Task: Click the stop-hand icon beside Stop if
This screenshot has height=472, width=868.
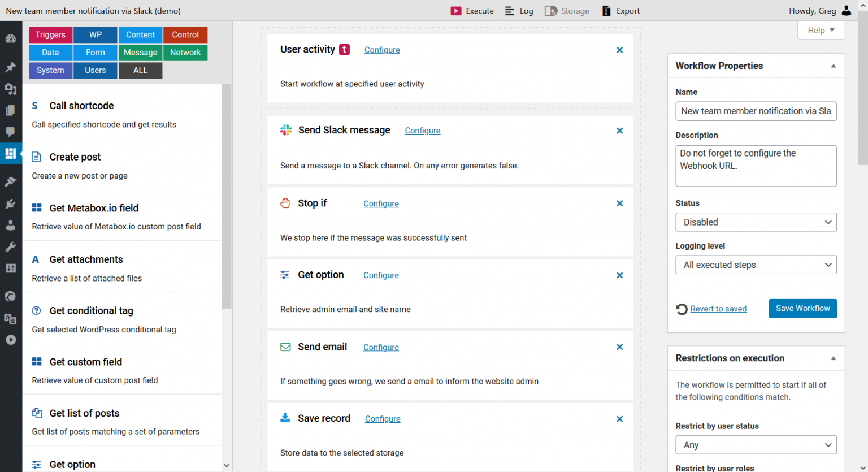Action: point(285,203)
